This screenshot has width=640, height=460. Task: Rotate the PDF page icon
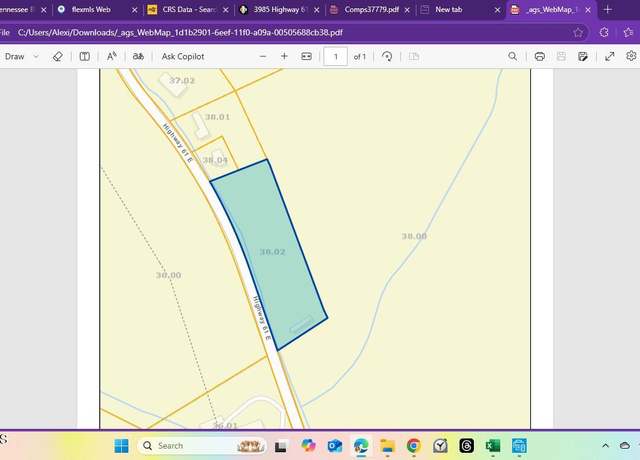point(387,57)
